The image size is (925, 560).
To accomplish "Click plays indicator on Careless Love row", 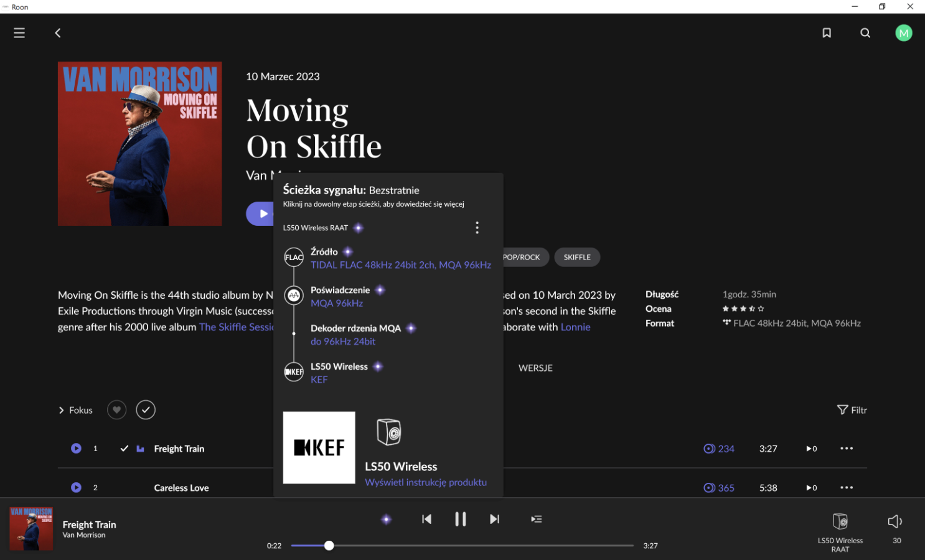I will coord(812,488).
